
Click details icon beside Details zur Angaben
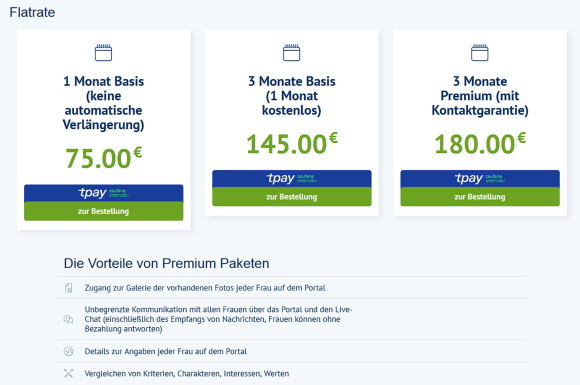(68, 351)
